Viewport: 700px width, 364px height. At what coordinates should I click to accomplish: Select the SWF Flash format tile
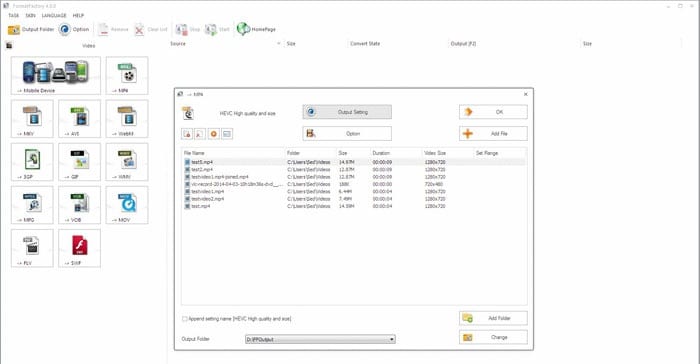(79, 248)
